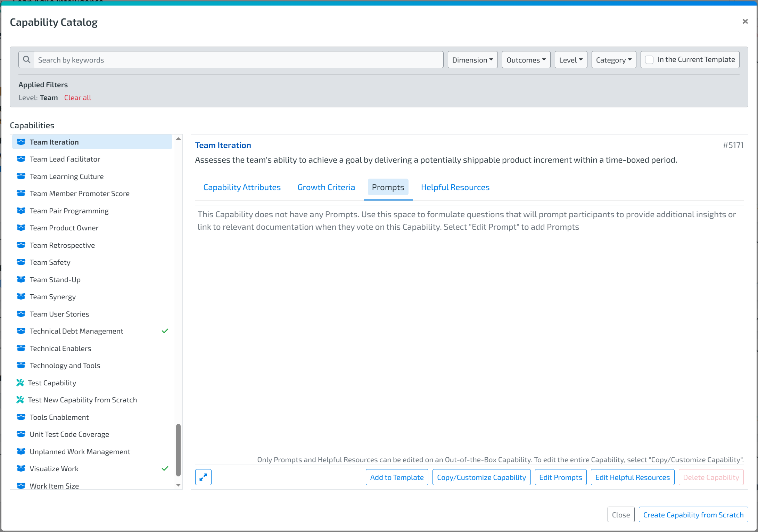Click the search magnifier icon

point(27,60)
